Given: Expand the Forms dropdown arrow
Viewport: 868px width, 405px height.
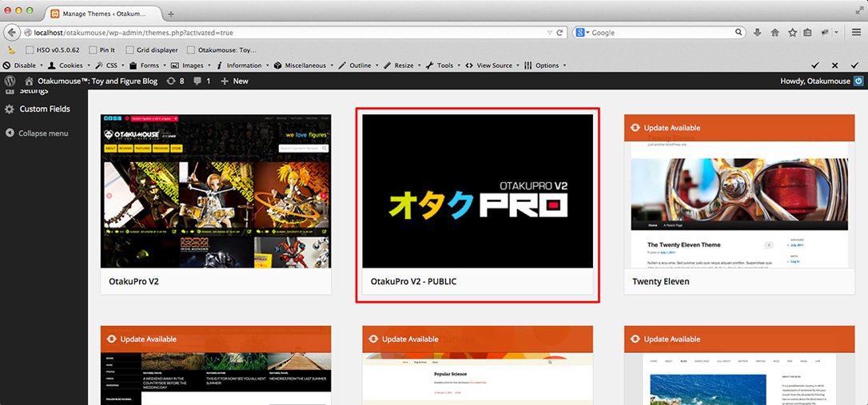Looking at the screenshot, I should tap(165, 66).
